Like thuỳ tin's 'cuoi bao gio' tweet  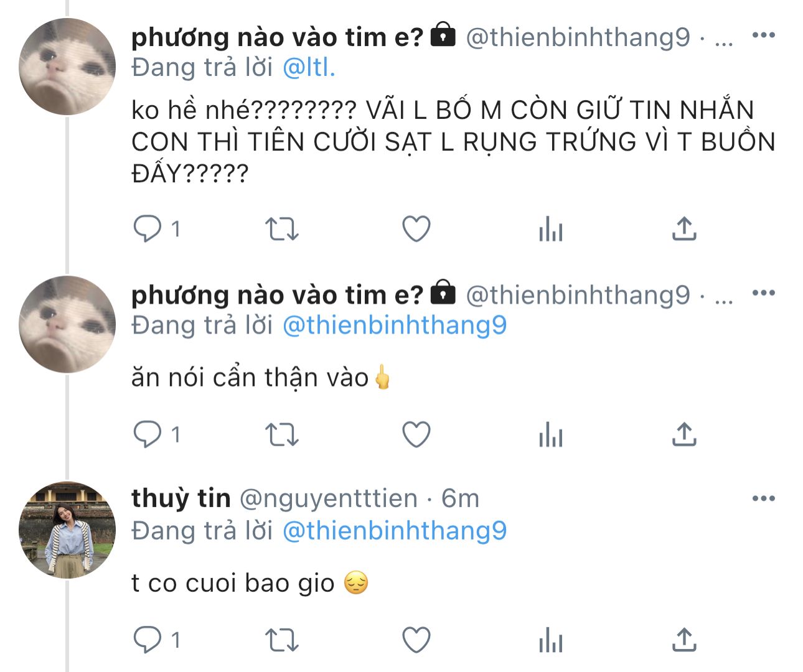click(416, 640)
